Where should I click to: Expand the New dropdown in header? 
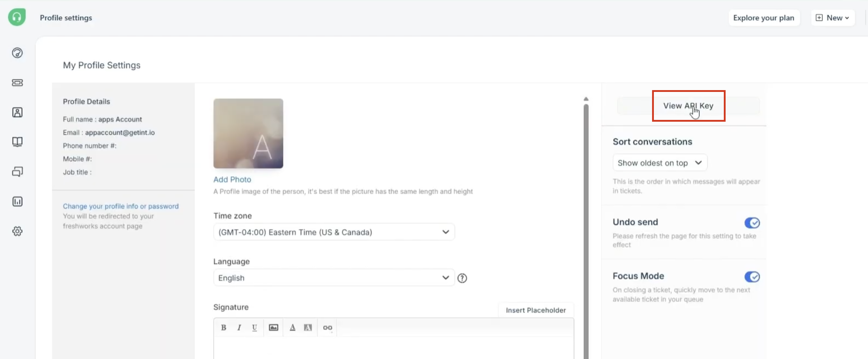coord(833,18)
